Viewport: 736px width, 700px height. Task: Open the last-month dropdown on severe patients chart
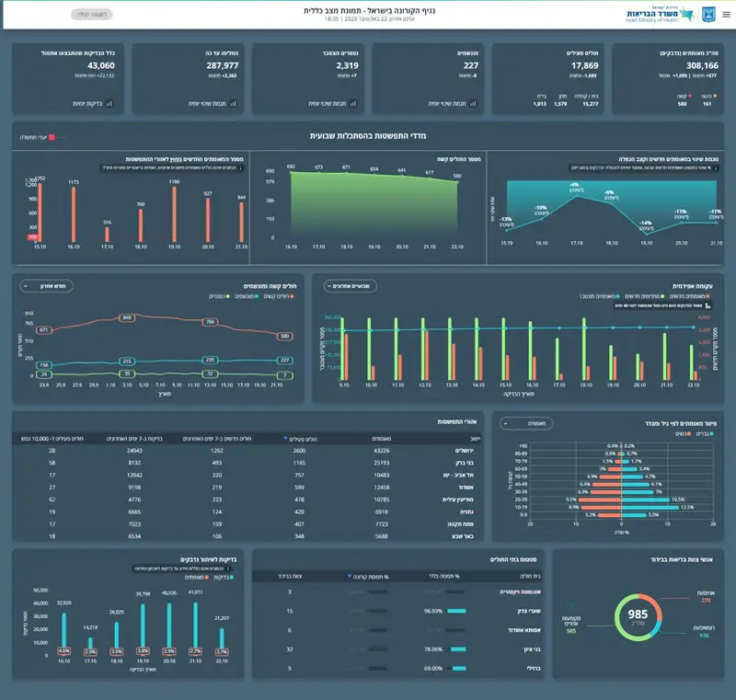pyautogui.click(x=47, y=286)
